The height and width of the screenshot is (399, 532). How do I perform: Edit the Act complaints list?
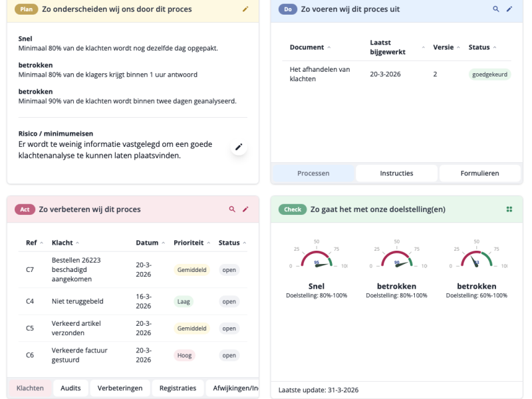tap(245, 209)
